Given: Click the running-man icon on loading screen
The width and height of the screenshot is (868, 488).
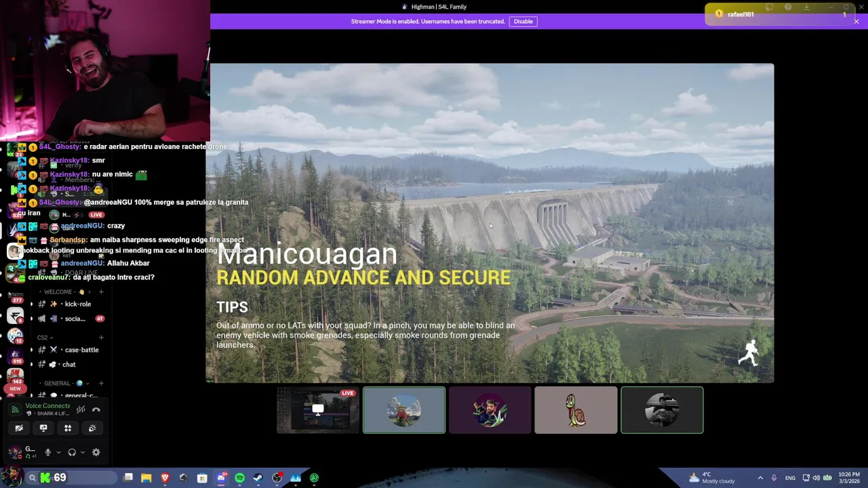Looking at the screenshot, I should [749, 352].
